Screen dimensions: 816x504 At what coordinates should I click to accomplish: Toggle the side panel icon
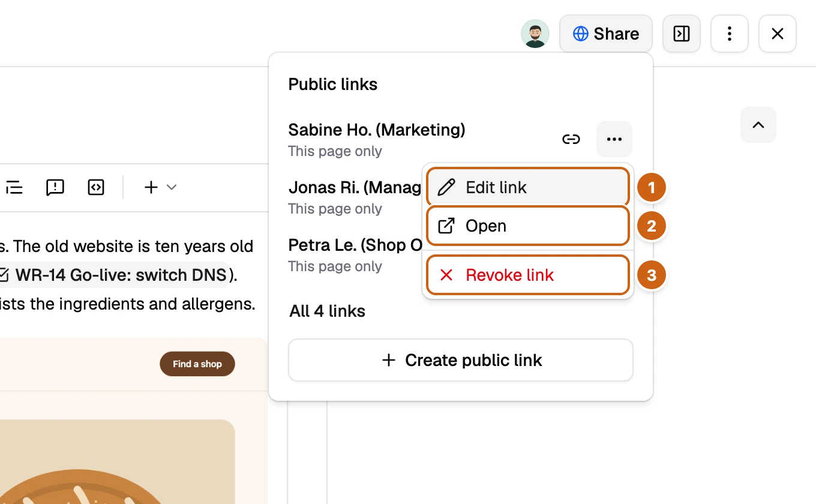coord(682,34)
